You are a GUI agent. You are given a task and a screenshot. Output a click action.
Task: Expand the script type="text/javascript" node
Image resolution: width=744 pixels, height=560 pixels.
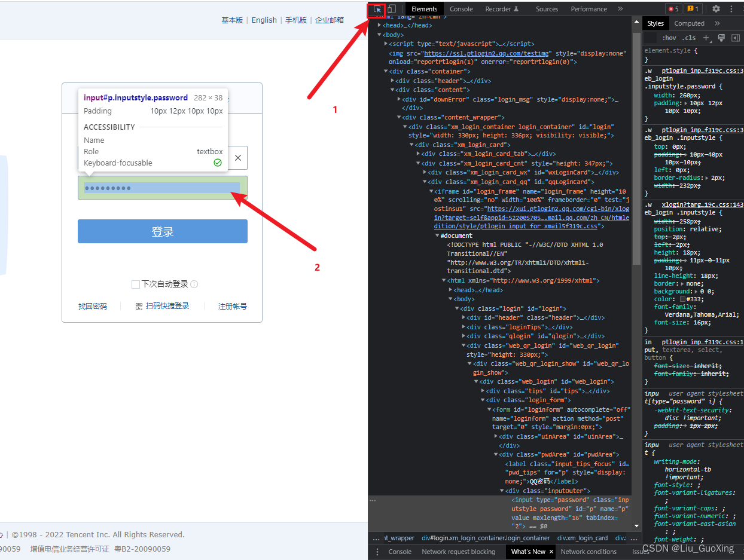tap(386, 44)
